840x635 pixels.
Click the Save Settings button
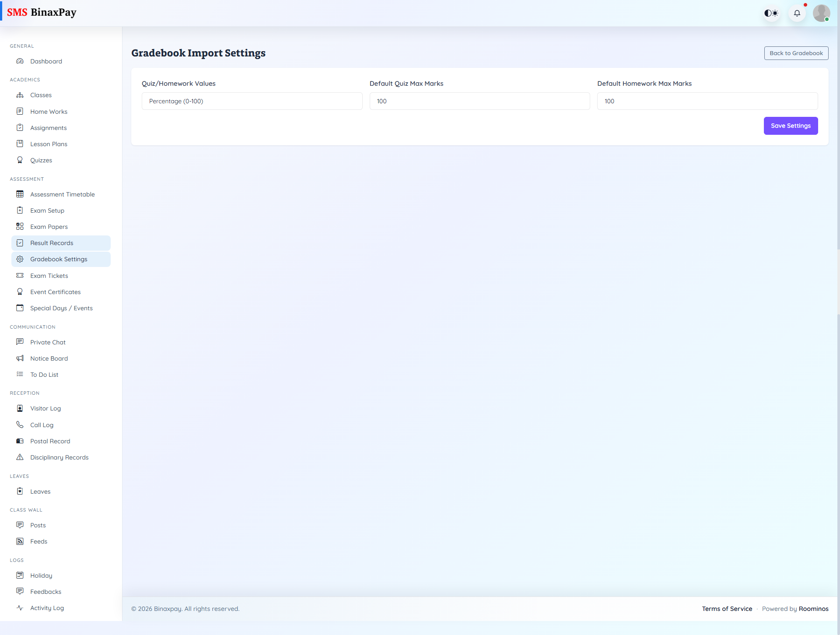click(x=791, y=126)
